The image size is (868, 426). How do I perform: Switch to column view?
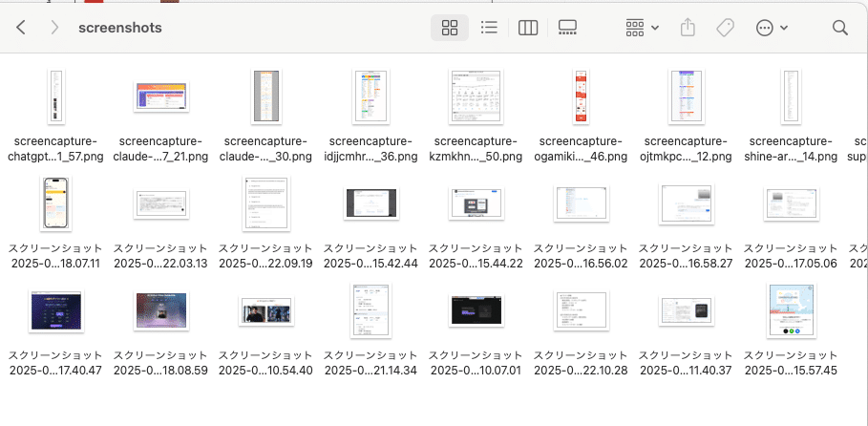[528, 28]
